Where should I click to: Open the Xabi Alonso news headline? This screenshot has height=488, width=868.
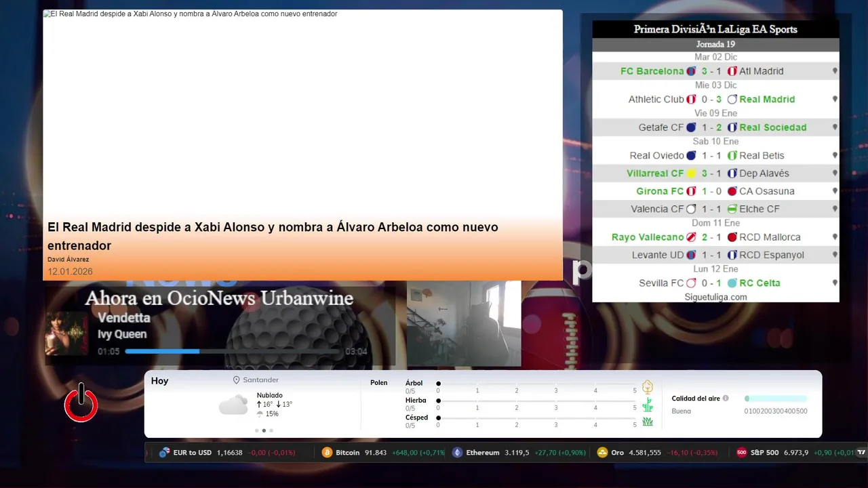pos(273,236)
